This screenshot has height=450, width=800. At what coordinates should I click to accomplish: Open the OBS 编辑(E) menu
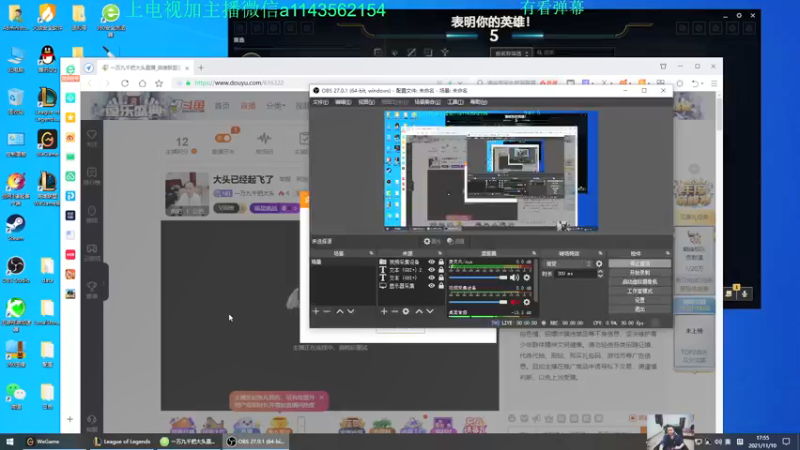(343, 102)
